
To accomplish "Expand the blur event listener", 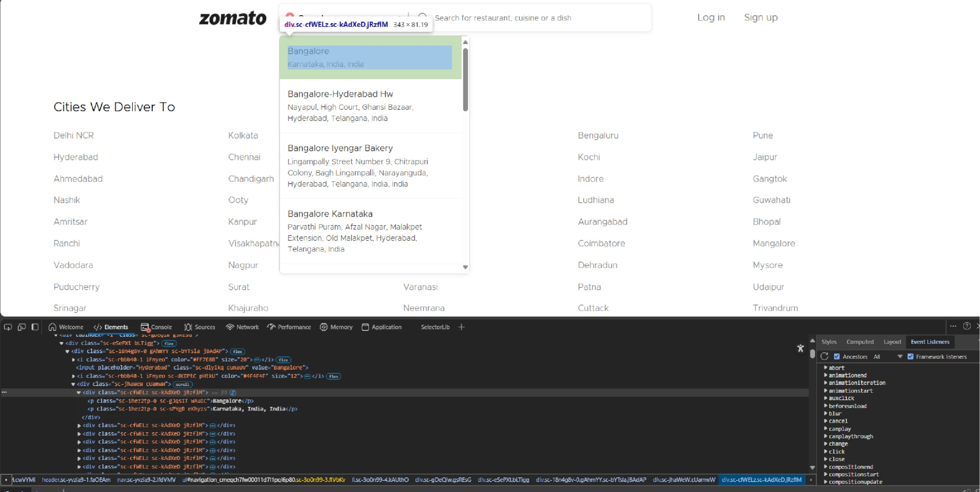I will [x=826, y=414].
